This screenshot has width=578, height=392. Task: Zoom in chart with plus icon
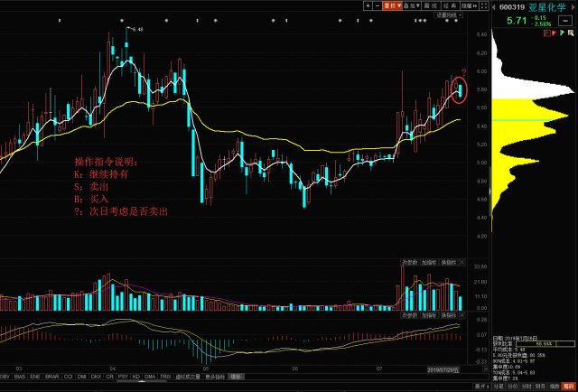368,6
